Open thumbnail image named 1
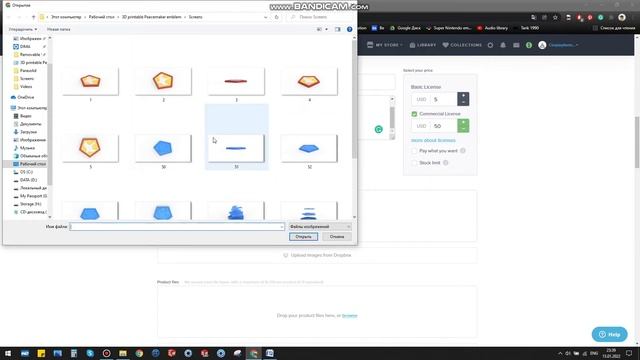Viewport: 640px width, 360px height. point(91,82)
